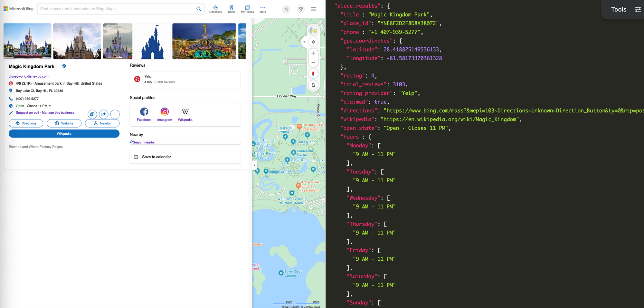Screen dimensions: 644x308
Task: Click the phone icon beside (407) 939-5277
Action: coord(11,99)
